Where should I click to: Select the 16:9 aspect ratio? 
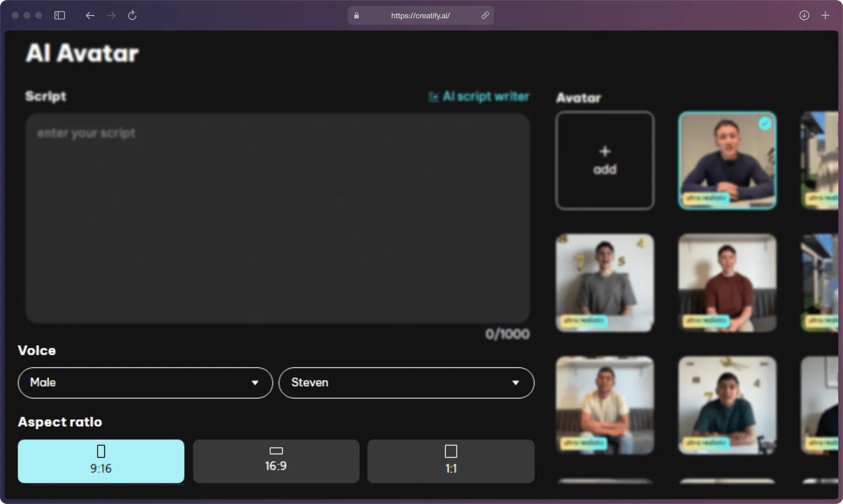(x=276, y=461)
